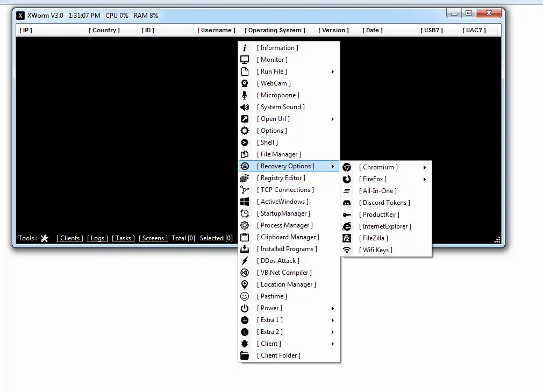Click the Username column header
Viewport: 543px width, 392px height.
[x=216, y=30]
